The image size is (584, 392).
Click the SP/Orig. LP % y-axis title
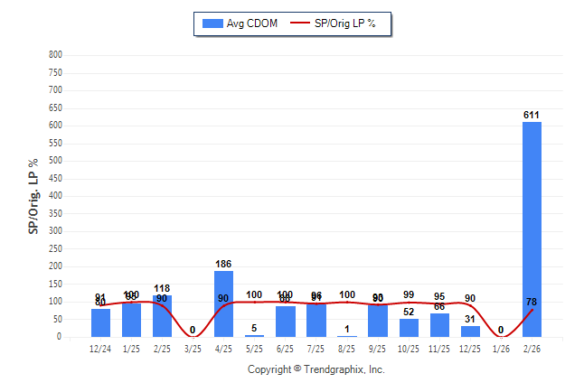click(x=33, y=196)
